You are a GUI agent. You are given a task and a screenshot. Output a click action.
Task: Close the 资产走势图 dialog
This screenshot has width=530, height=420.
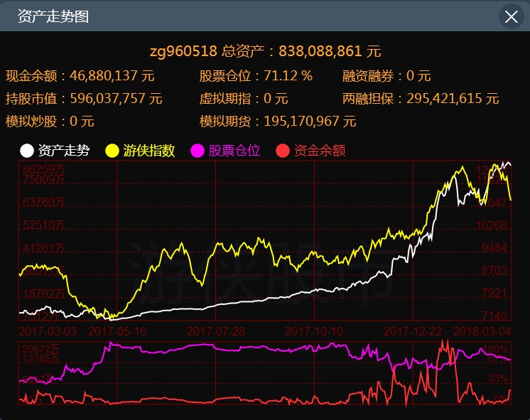pyautogui.click(x=511, y=16)
